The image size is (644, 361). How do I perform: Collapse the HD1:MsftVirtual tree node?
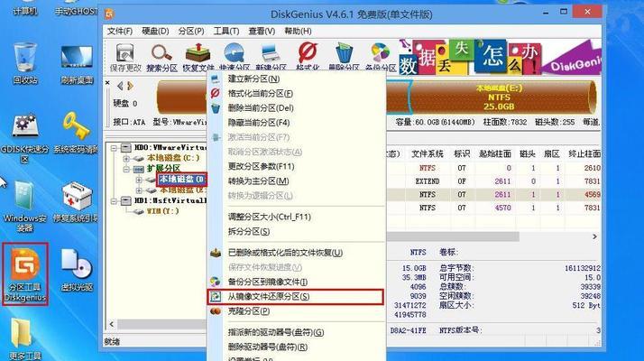point(114,201)
